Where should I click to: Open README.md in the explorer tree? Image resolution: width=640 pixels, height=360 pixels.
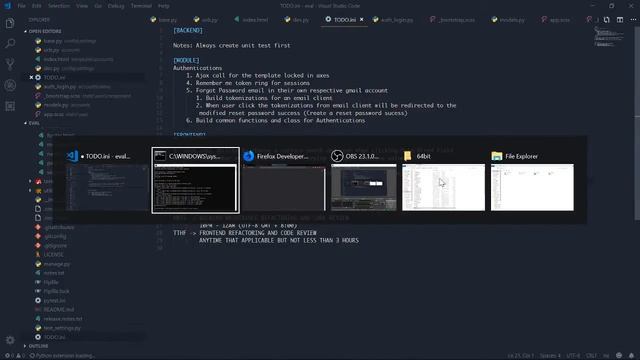pyautogui.click(x=58, y=309)
